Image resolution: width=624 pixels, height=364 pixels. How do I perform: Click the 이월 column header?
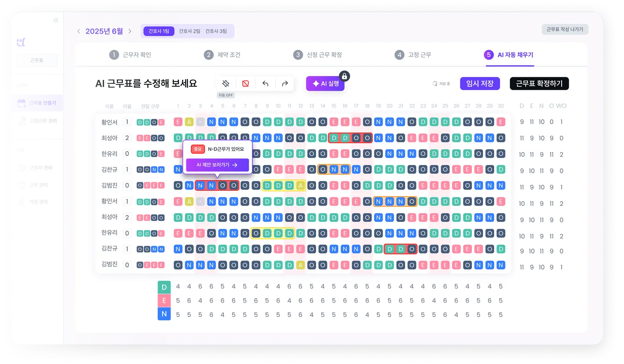127,106
